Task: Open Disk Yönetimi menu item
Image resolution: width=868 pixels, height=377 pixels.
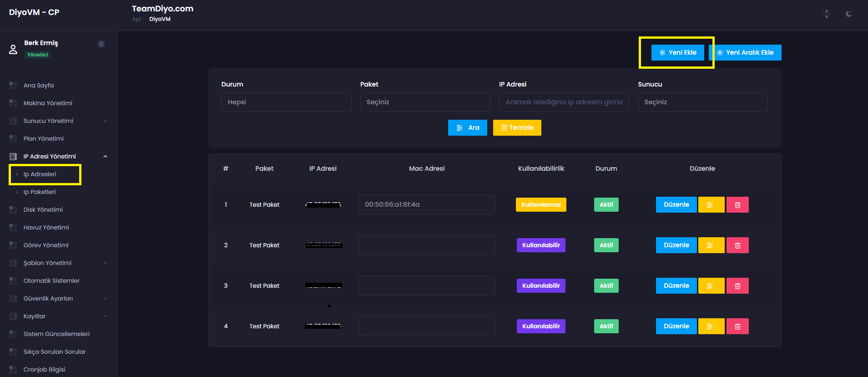Action: (43, 209)
